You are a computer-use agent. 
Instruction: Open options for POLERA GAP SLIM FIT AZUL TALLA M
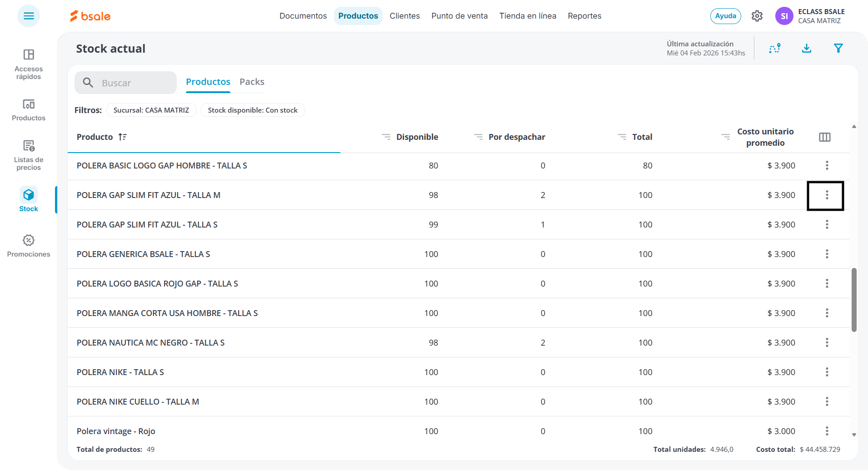(x=827, y=195)
